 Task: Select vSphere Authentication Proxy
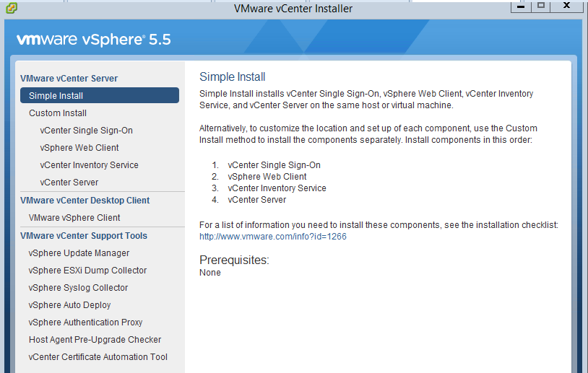[x=85, y=322]
